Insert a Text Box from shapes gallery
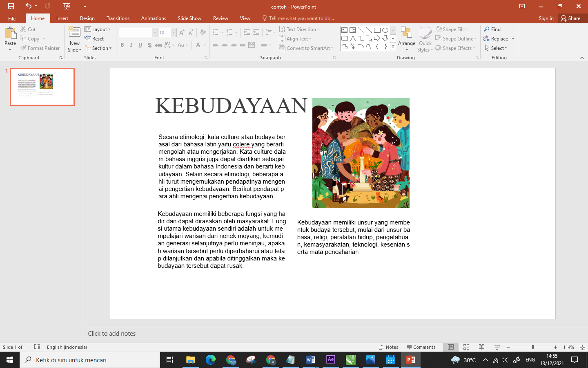Image resolution: width=588 pixels, height=368 pixels. pyautogui.click(x=345, y=30)
